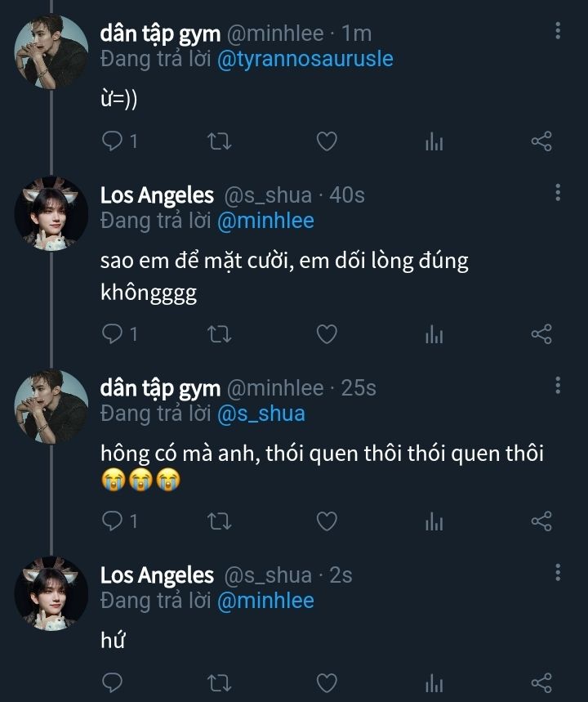Reply to the "hông có mà anh" tweet
Screen dimensions: 588x702
(112, 520)
